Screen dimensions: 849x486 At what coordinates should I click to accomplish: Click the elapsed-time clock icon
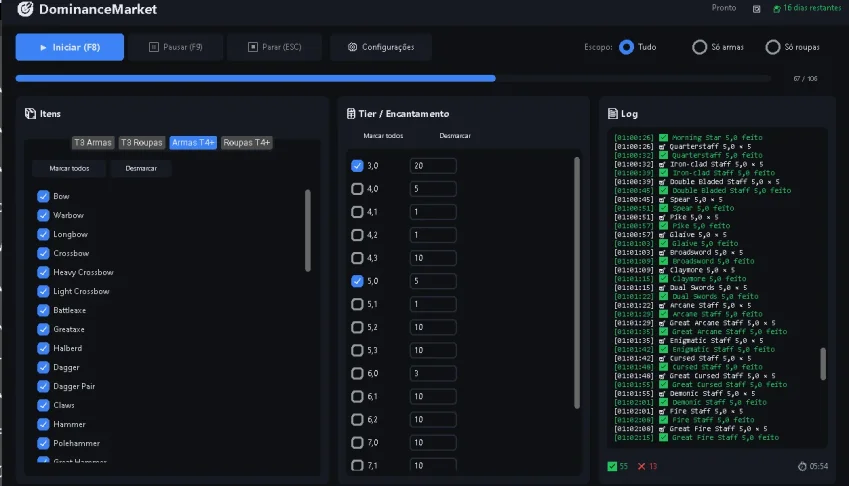(802, 466)
